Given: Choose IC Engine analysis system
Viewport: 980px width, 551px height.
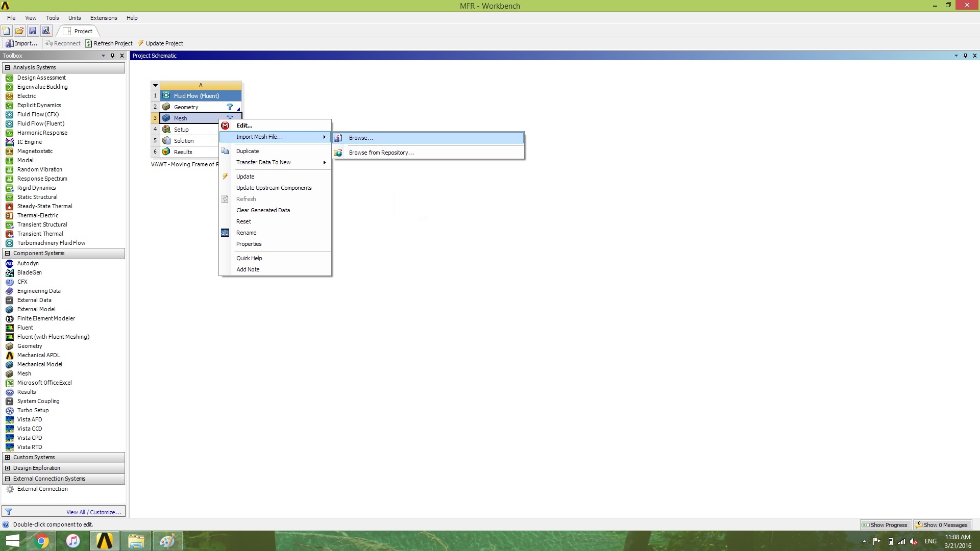Looking at the screenshot, I should click(30, 142).
